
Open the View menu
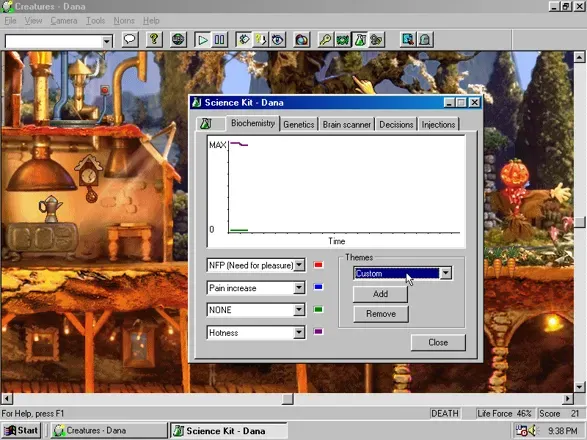(33, 21)
